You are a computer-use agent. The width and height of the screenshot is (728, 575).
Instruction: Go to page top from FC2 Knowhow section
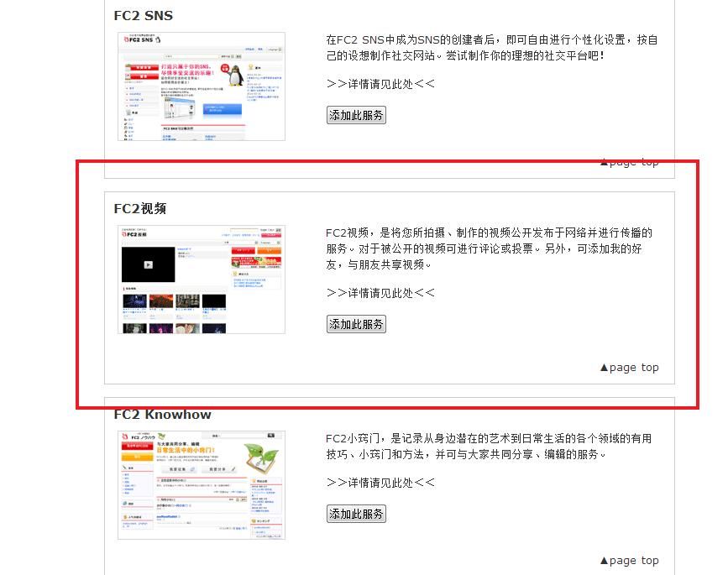click(630, 561)
